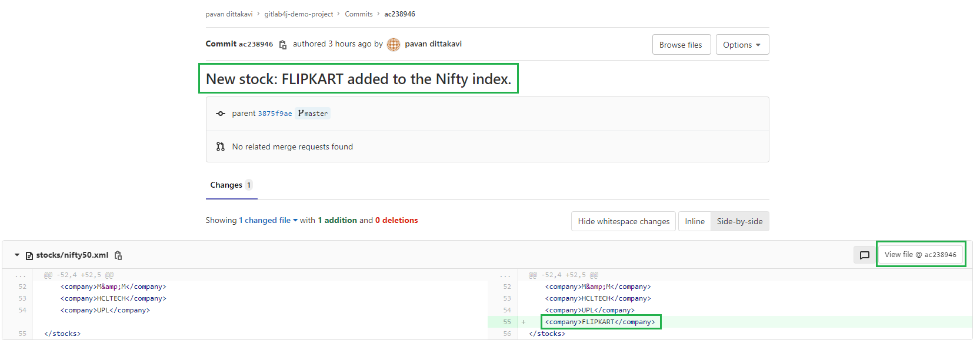The image size is (980, 343).
Task: Click right-side line number 55 of added line
Action: (506, 322)
